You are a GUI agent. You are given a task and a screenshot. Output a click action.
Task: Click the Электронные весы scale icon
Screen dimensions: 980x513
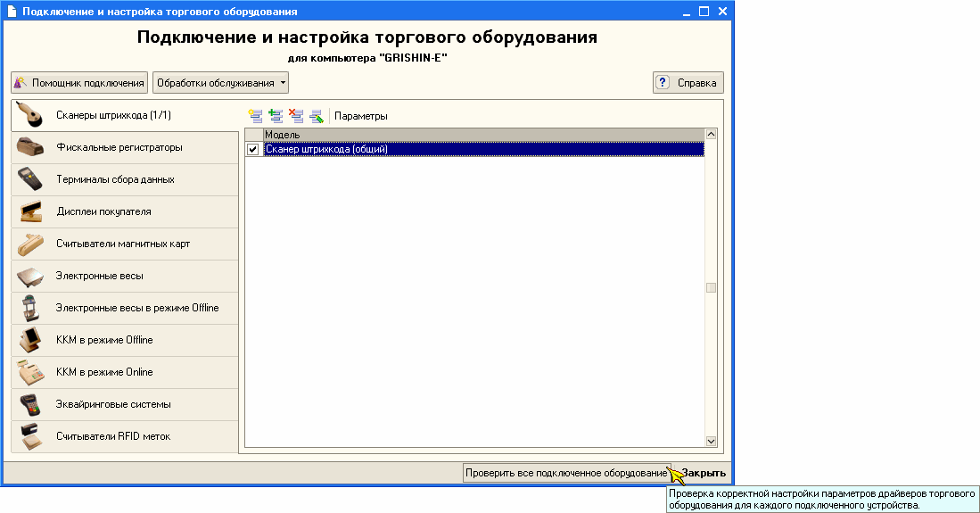(x=30, y=277)
